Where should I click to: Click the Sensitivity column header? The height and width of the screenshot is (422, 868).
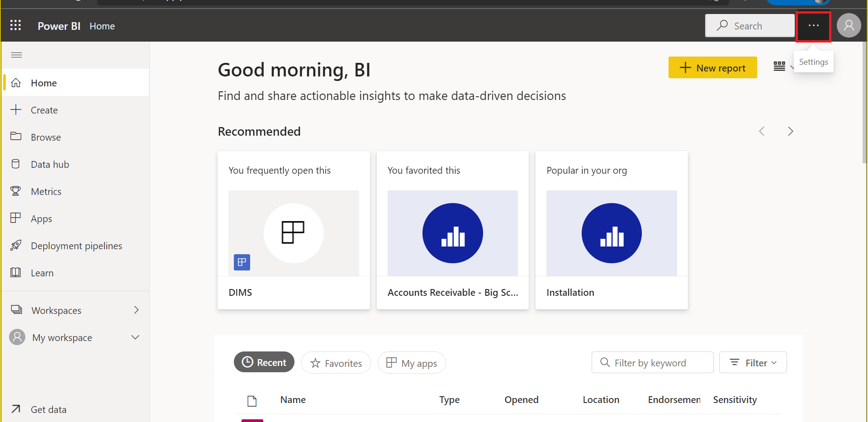735,399
